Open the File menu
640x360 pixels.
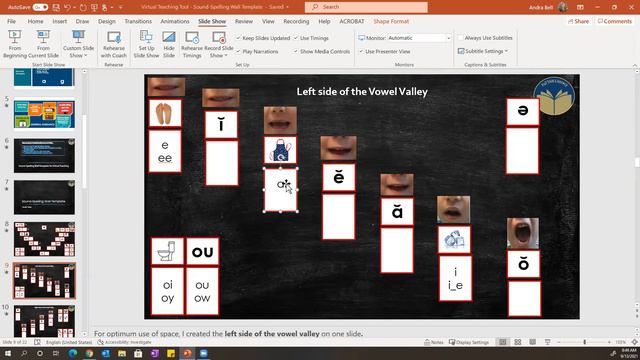[x=11, y=21]
